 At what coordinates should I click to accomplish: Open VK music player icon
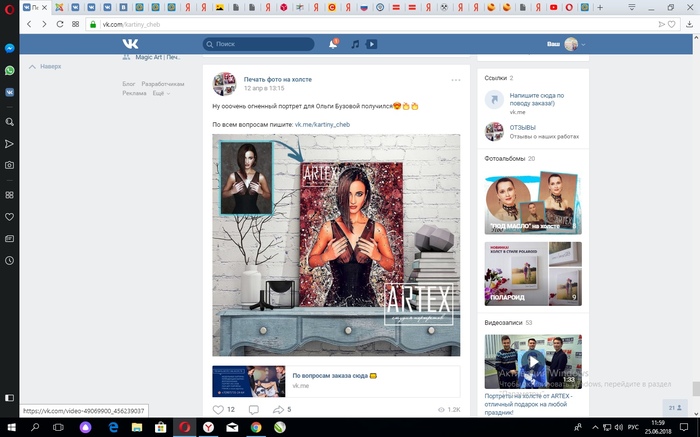[354, 44]
